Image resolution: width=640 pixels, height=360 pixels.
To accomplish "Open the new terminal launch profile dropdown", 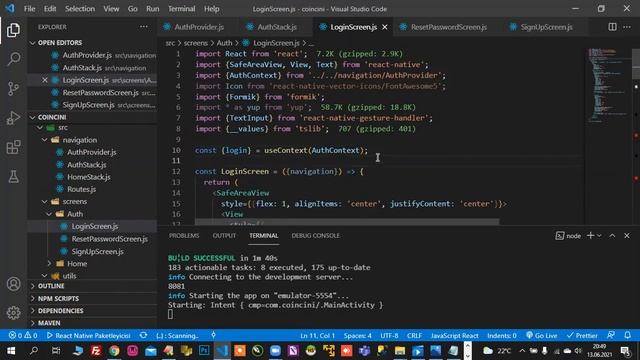I will click(599, 236).
